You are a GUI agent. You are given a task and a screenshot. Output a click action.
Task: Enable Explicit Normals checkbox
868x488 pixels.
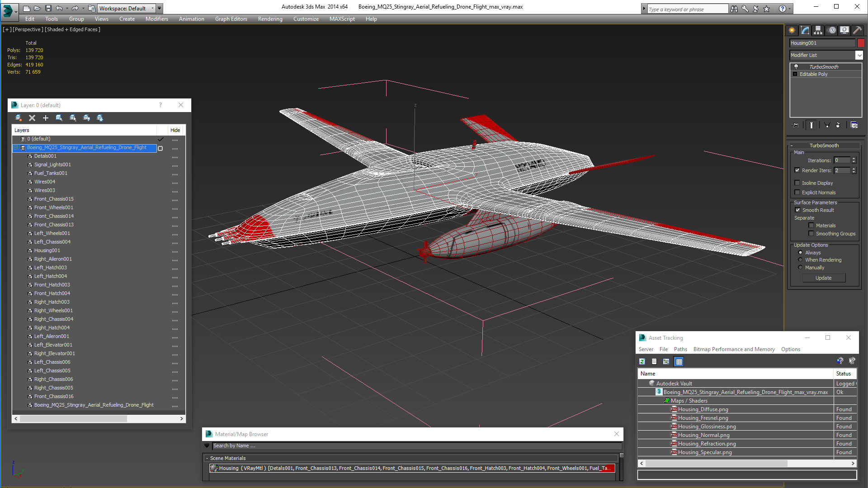coord(797,192)
